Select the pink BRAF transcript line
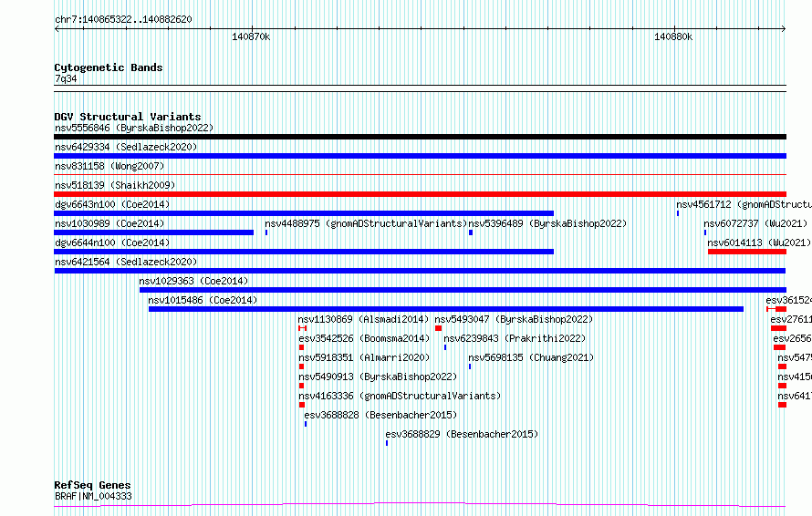Viewport: 812px width, 516px height. [420, 504]
